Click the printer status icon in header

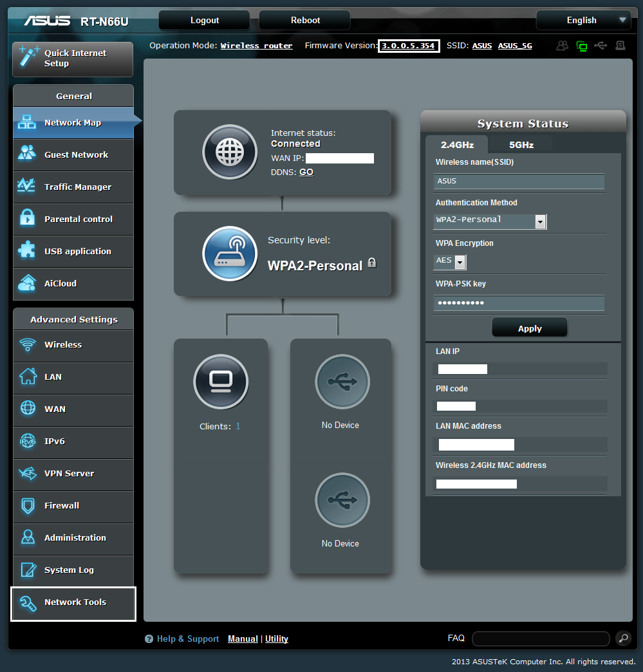pyautogui.click(x=620, y=46)
